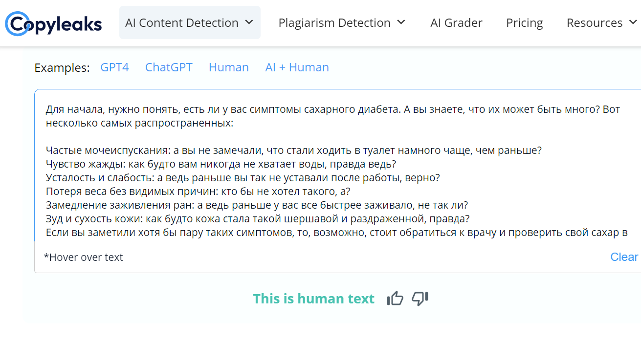Click the AI Content Detection menu label
The width and height of the screenshot is (641, 364).
point(181,23)
